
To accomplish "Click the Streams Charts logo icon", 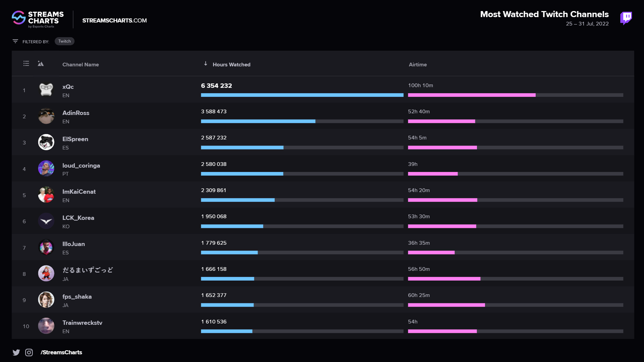I will pos(19,18).
